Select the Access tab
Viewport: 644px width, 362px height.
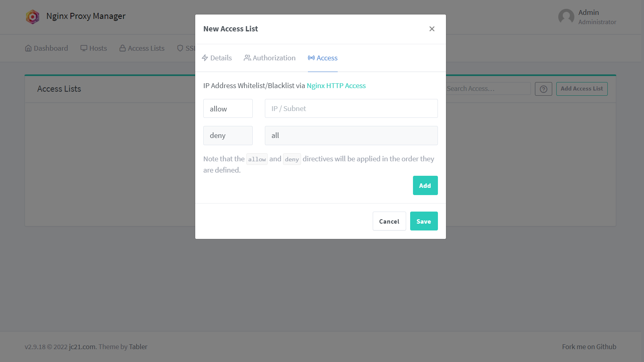coord(323,58)
